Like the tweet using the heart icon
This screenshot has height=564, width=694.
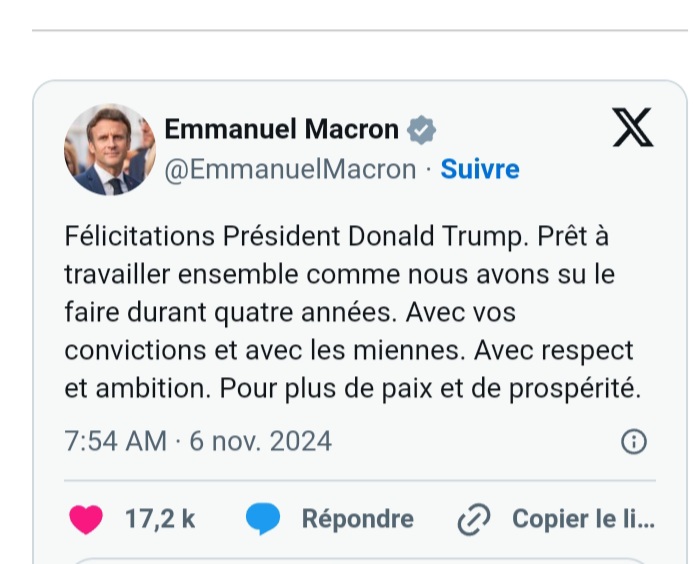coord(86,519)
